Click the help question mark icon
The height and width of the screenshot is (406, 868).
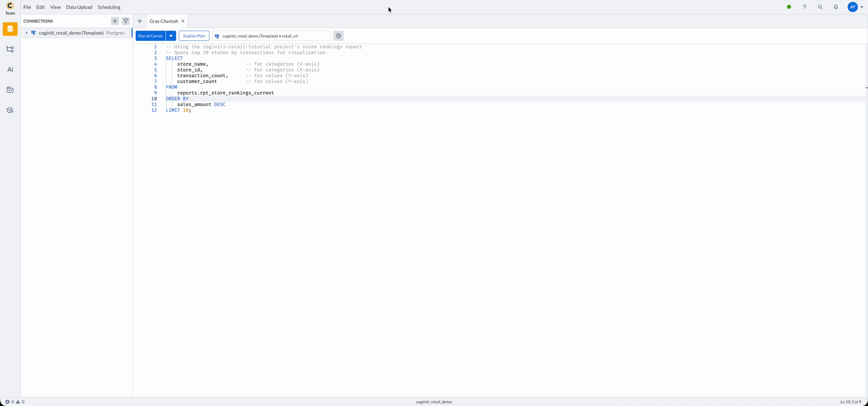804,7
